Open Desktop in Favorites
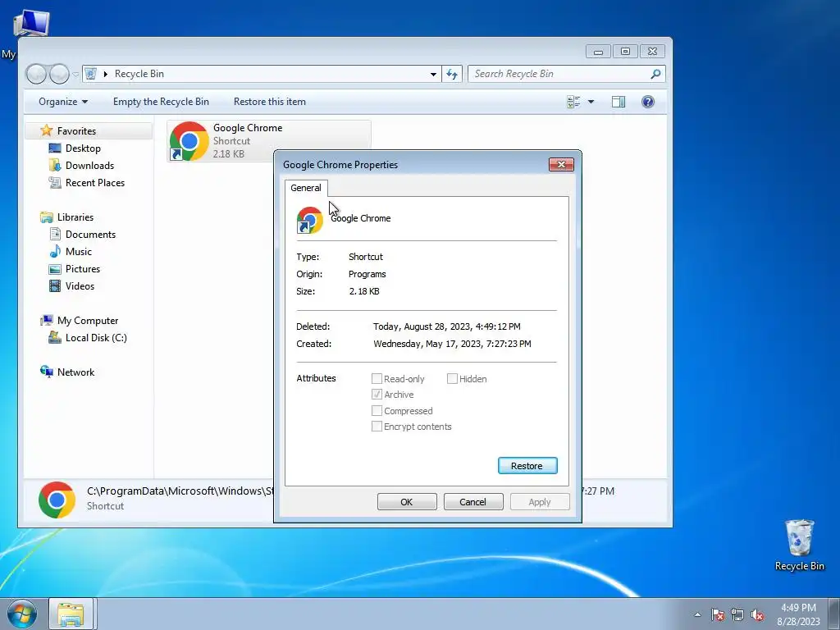The image size is (840, 630). pyautogui.click(x=83, y=148)
